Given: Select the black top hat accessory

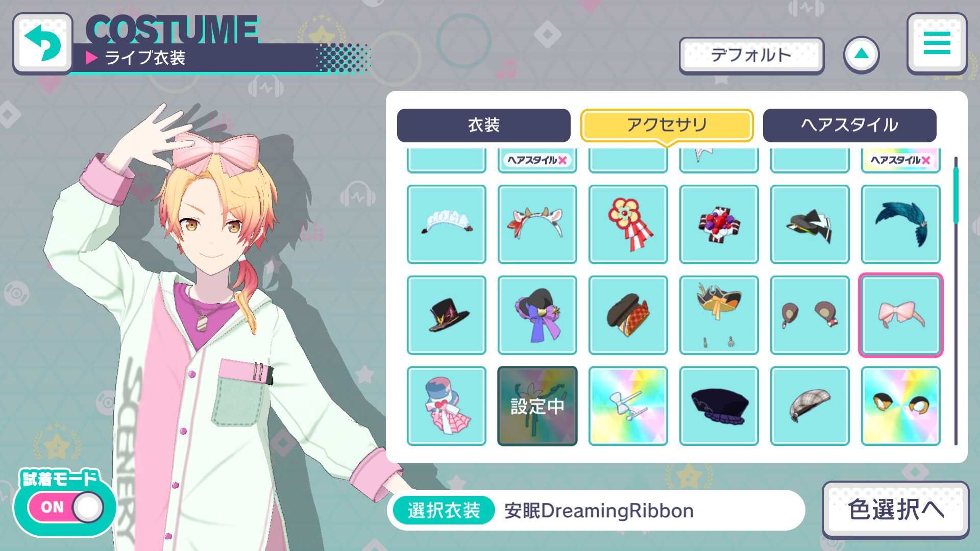Looking at the screenshot, I should tap(447, 315).
